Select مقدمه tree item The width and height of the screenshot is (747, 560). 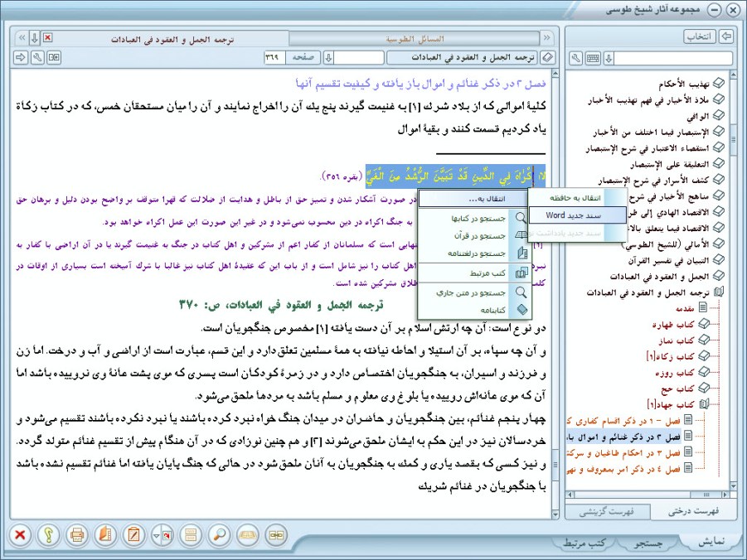[x=685, y=308]
